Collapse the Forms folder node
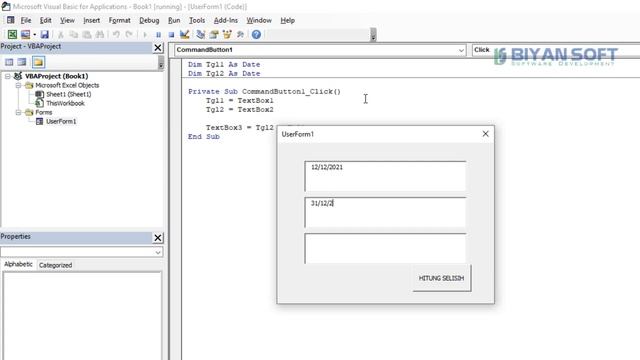The width and height of the screenshot is (640, 360). (18, 112)
